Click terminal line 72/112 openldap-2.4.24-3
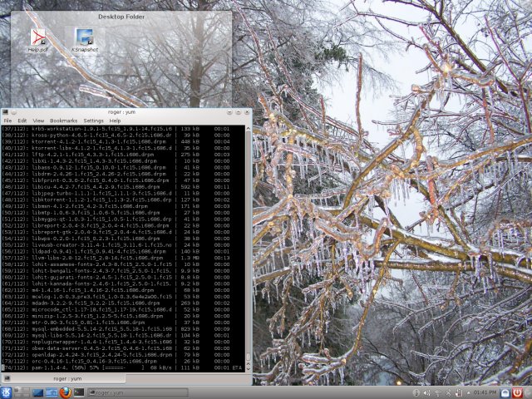This screenshot has width=532, height=399. coord(116,355)
